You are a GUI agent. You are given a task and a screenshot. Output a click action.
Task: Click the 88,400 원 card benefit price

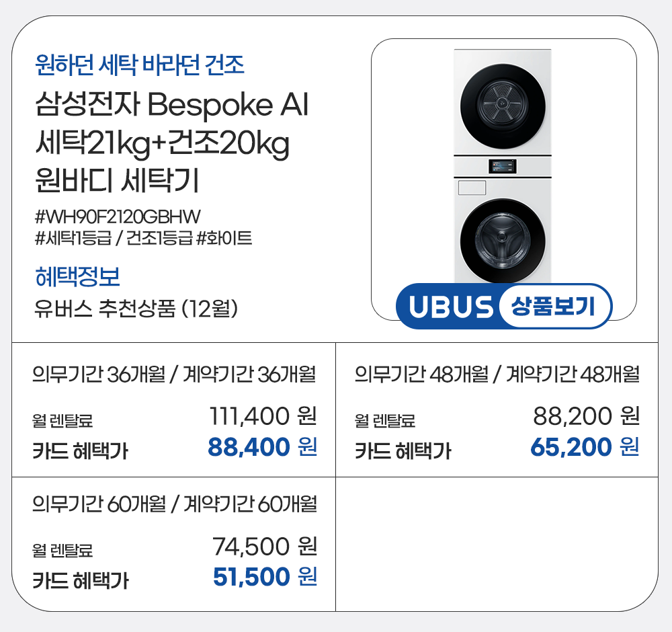pos(262,446)
